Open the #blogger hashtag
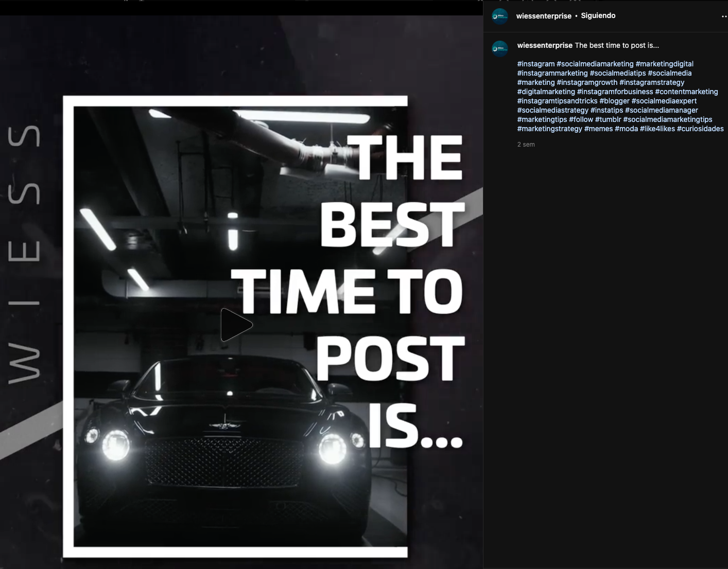The height and width of the screenshot is (569, 728). coord(615,101)
